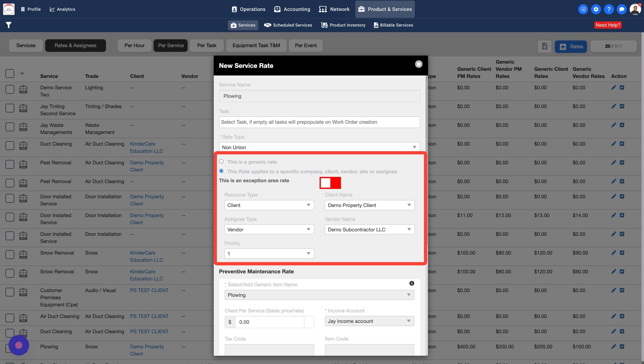Click the filter funnel icon

tap(8, 25)
